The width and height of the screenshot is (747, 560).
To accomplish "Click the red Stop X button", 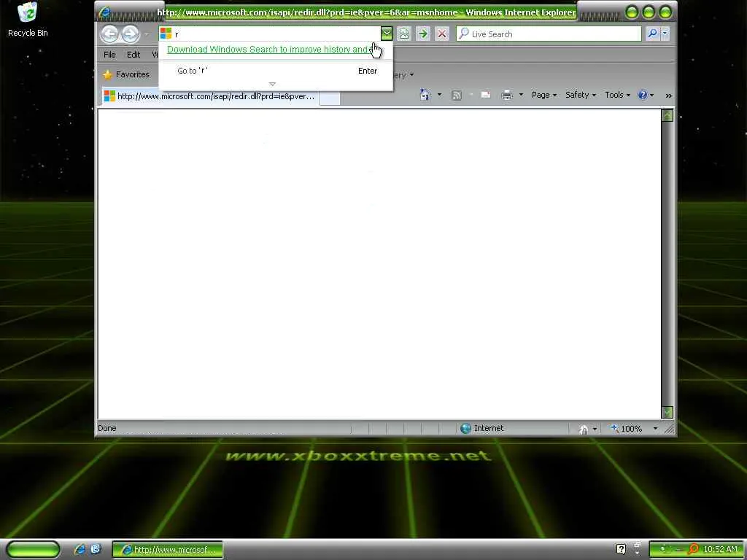I will point(442,34).
